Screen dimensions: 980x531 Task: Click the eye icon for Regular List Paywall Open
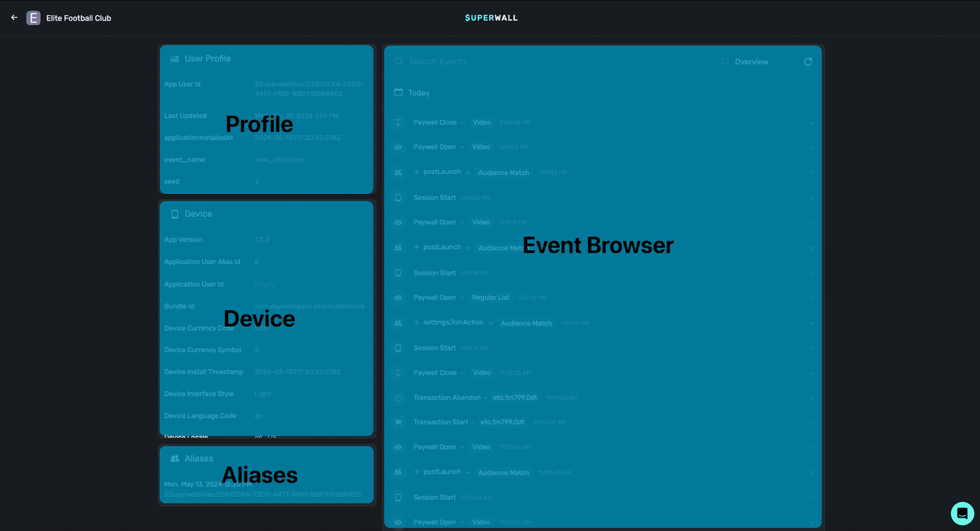[398, 298]
